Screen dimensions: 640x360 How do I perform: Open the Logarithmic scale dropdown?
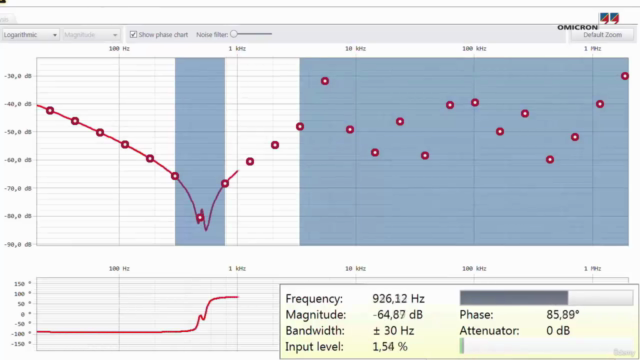pos(30,35)
